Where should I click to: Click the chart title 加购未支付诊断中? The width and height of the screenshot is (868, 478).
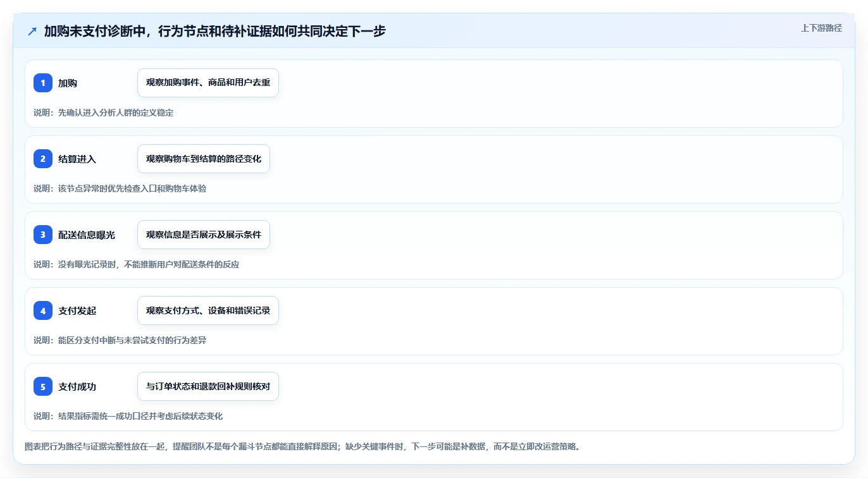coord(215,31)
